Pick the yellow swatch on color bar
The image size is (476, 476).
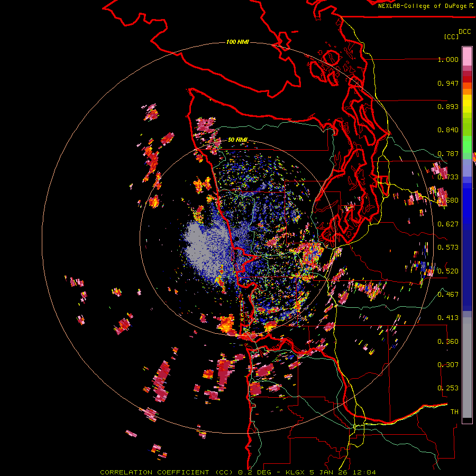point(467,104)
